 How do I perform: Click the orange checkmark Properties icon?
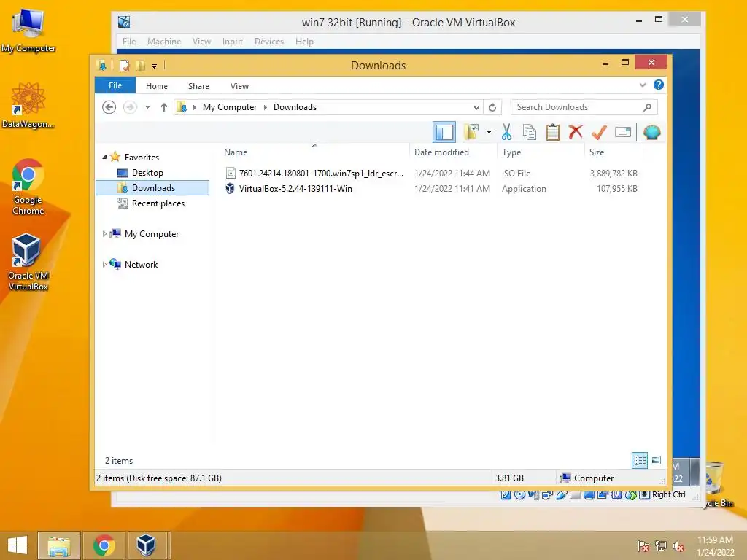click(x=599, y=132)
